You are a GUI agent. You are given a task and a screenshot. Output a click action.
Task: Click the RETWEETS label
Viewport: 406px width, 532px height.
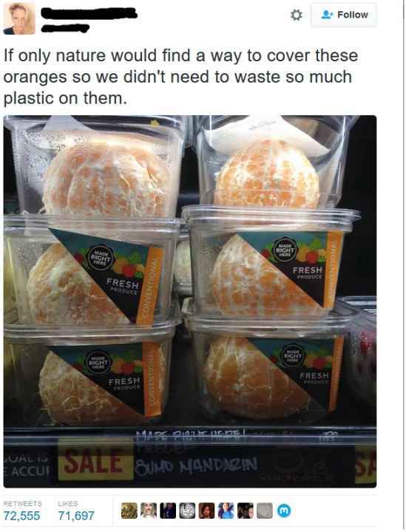(x=22, y=503)
